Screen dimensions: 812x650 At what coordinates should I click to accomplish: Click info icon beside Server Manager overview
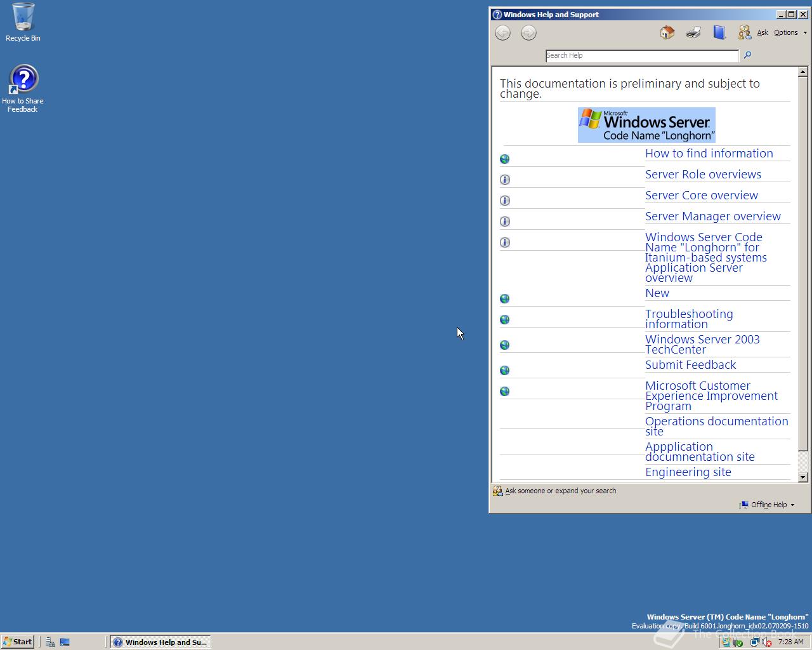pos(505,222)
